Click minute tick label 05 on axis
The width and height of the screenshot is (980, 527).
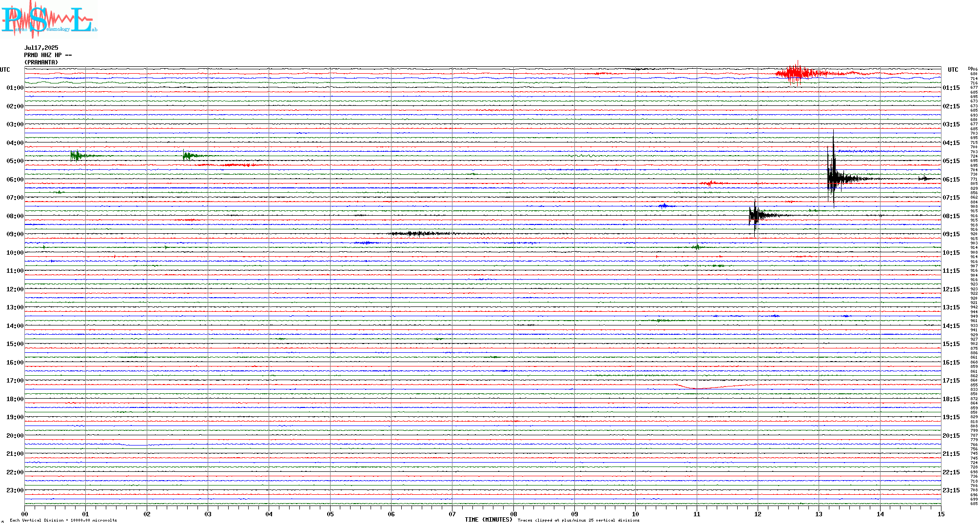[330, 514]
